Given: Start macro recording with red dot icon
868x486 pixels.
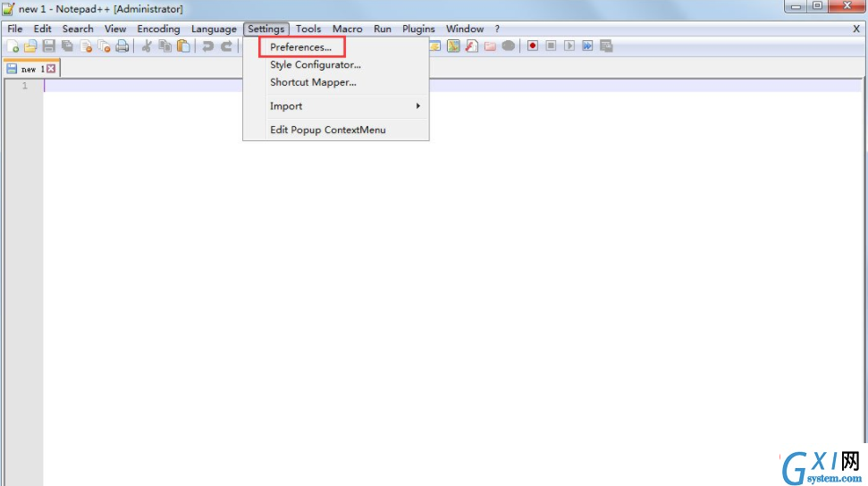Looking at the screenshot, I should coord(533,46).
